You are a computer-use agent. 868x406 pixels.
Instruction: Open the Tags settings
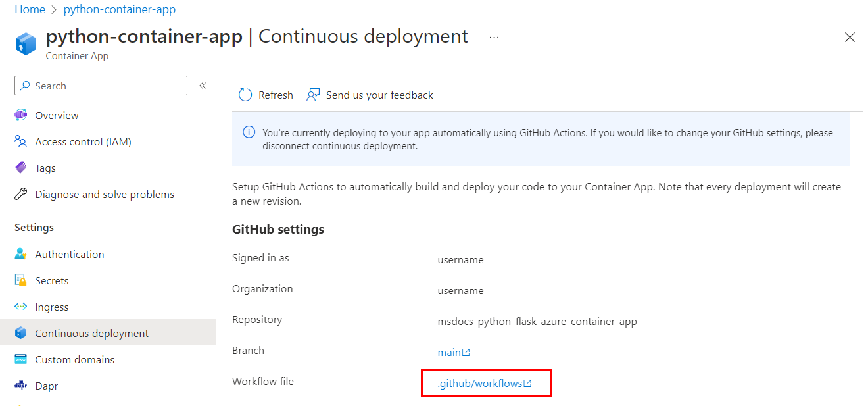[44, 168]
